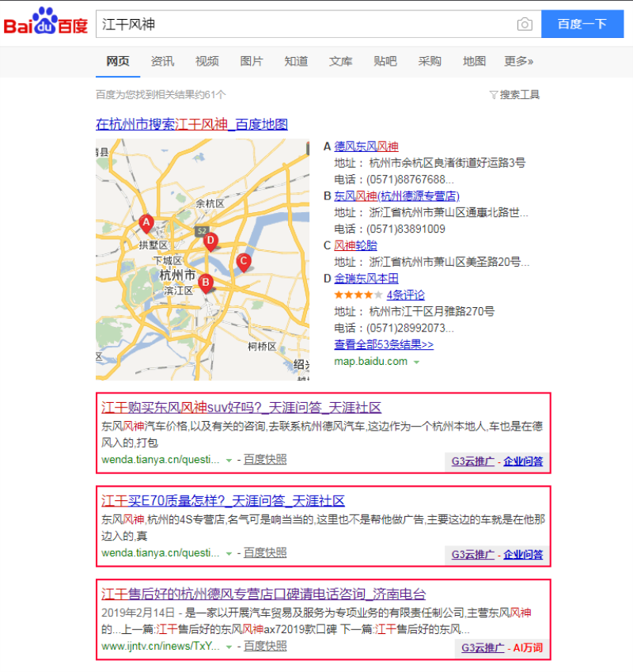Click the Hangzhou map thumbnail
This screenshot has width=633, height=672.
point(203,260)
